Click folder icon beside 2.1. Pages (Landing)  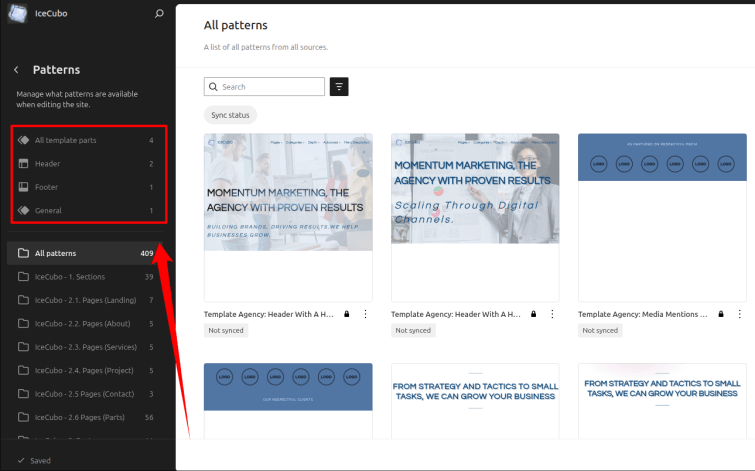pos(23,300)
